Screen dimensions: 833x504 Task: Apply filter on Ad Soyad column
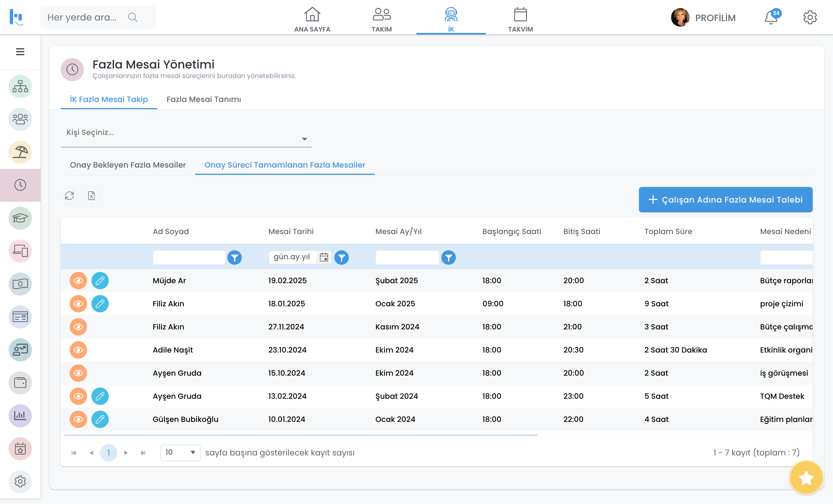click(x=234, y=258)
